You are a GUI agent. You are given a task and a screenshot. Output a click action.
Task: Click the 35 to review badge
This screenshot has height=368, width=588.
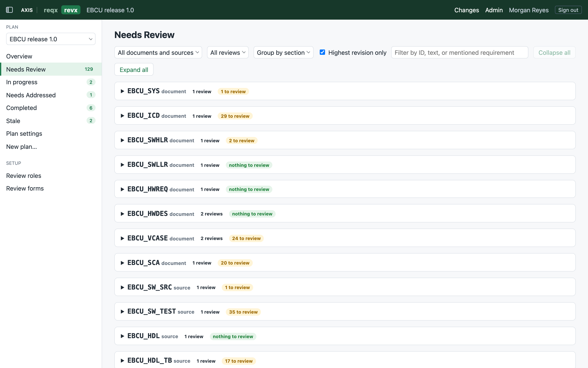pyautogui.click(x=243, y=312)
